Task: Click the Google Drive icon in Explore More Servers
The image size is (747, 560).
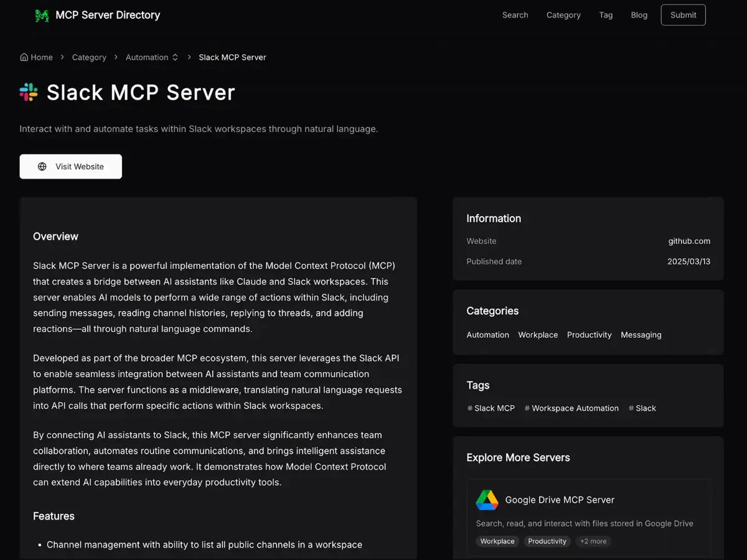Action: 487,500
